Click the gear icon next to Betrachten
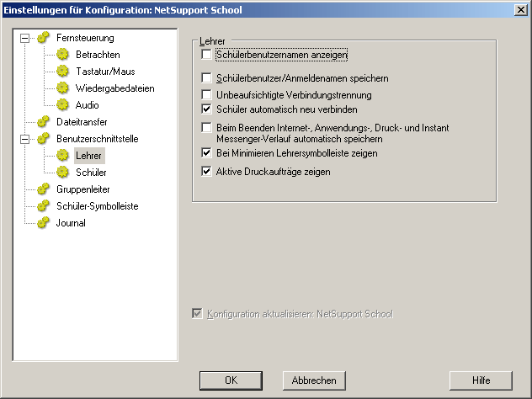This screenshot has height=399, width=532. tap(61, 55)
